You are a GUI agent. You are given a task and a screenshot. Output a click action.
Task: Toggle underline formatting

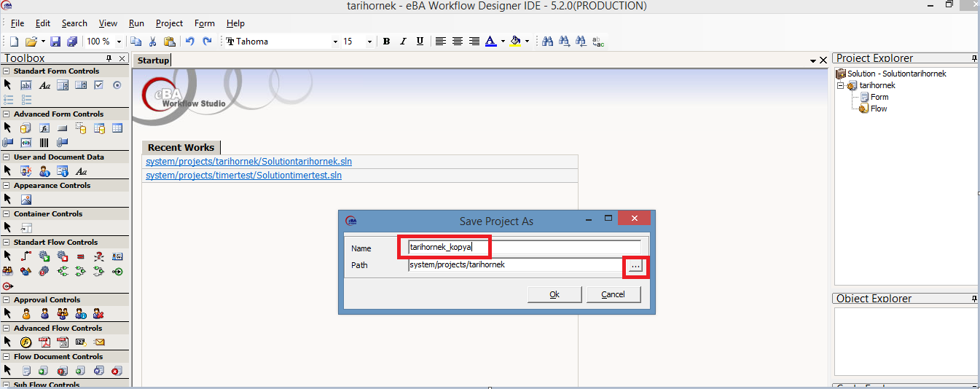coord(420,42)
